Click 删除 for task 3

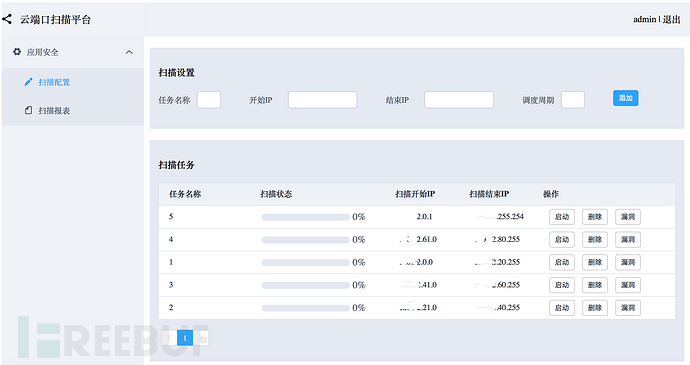tap(595, 285)
